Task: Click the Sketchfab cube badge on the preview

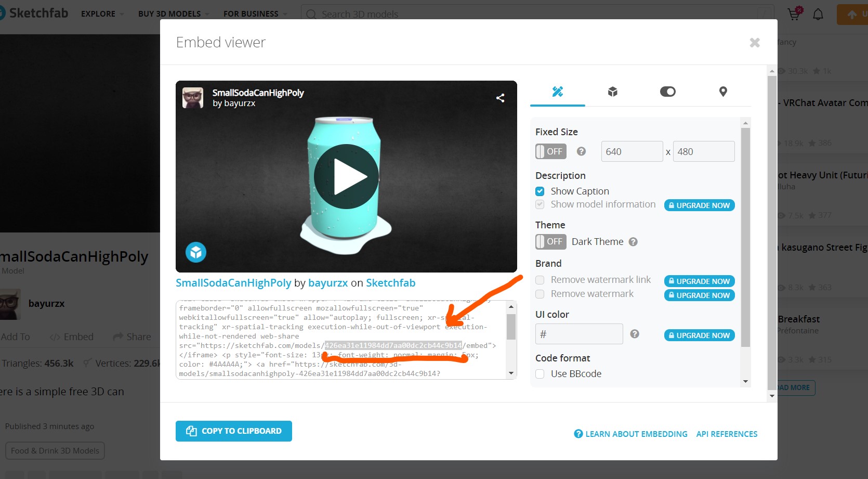Action: [196, 252]
